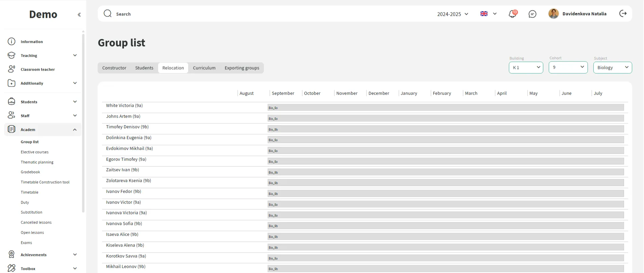Click the UK flag language icon

pyautogui.click(x=484, y=14)
